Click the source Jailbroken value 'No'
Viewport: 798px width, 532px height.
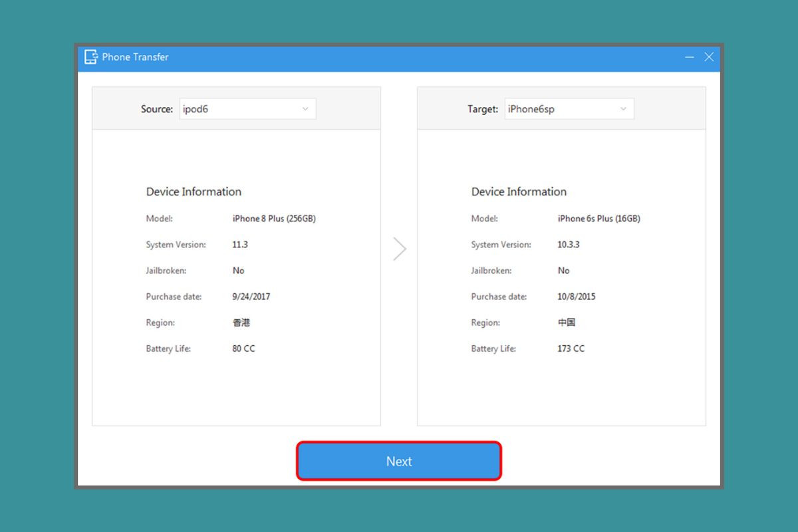click(238, 271)
